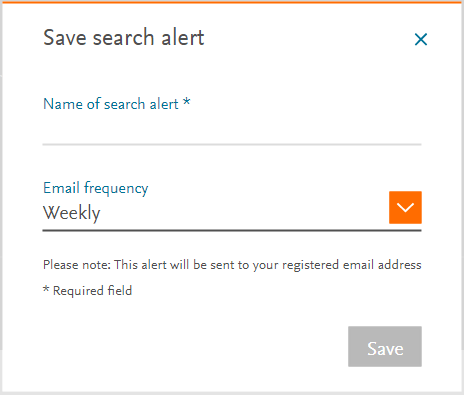
Task: Expand frequency options with the white chevron
Action: click(405, 207)
